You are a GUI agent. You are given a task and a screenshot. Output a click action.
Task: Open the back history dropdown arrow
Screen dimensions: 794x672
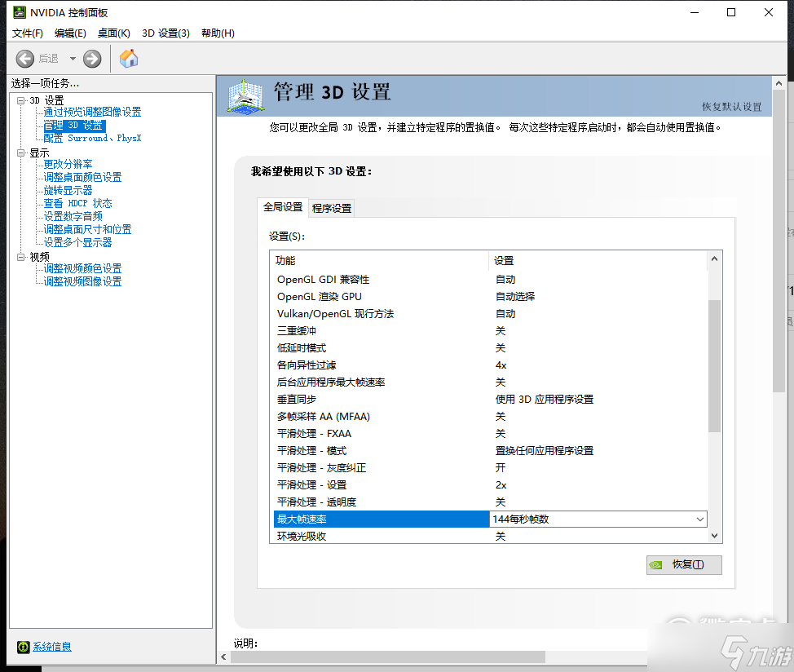pos(73,59)
